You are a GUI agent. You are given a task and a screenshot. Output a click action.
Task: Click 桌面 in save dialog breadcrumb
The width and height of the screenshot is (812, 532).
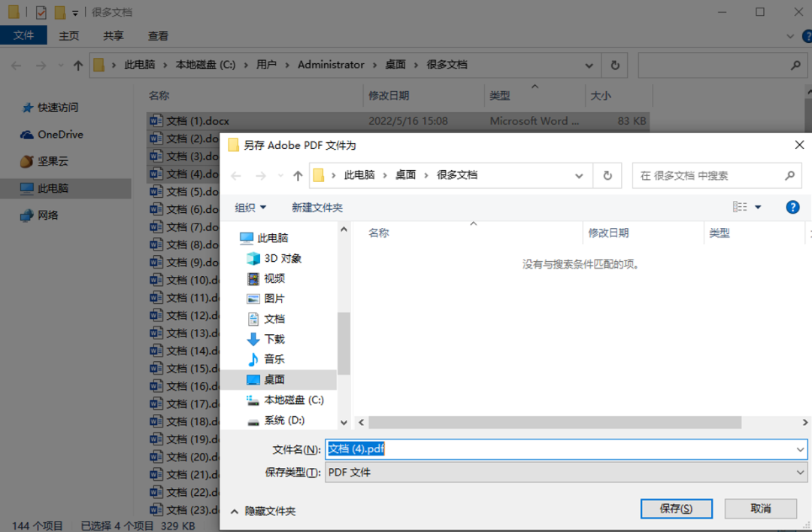405,175
